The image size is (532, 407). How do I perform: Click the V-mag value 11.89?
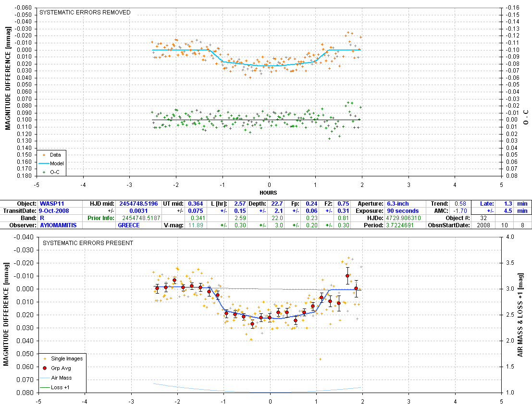(196, 225)
